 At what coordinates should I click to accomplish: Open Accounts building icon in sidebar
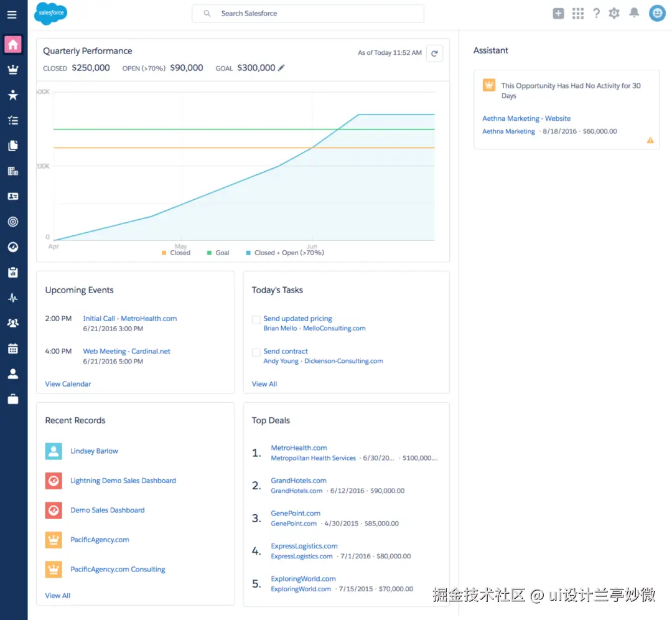coord(13,171)
